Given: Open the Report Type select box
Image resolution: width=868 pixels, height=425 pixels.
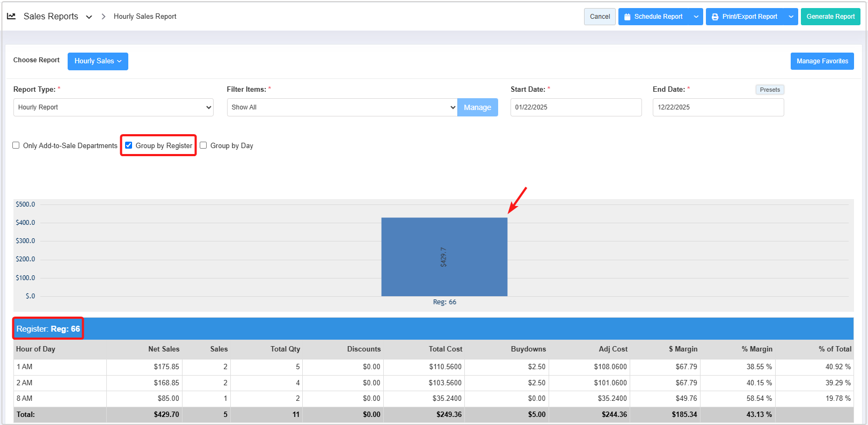Looking at the screenshot, I should tap(113, 107).
